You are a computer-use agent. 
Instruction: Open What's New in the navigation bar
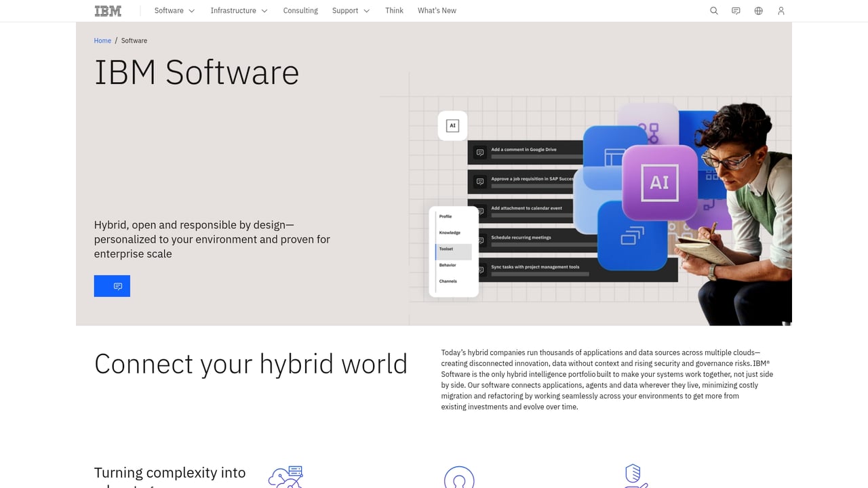point(437,11)
